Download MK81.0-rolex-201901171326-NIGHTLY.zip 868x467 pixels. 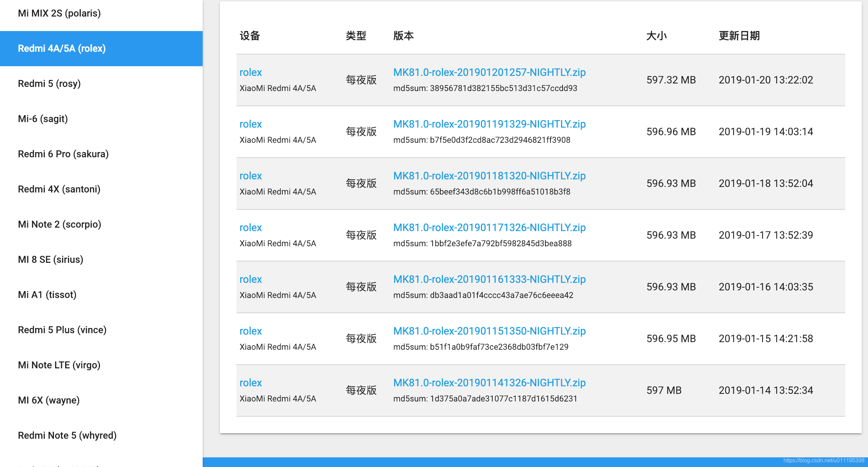click(x=489, y=227)
